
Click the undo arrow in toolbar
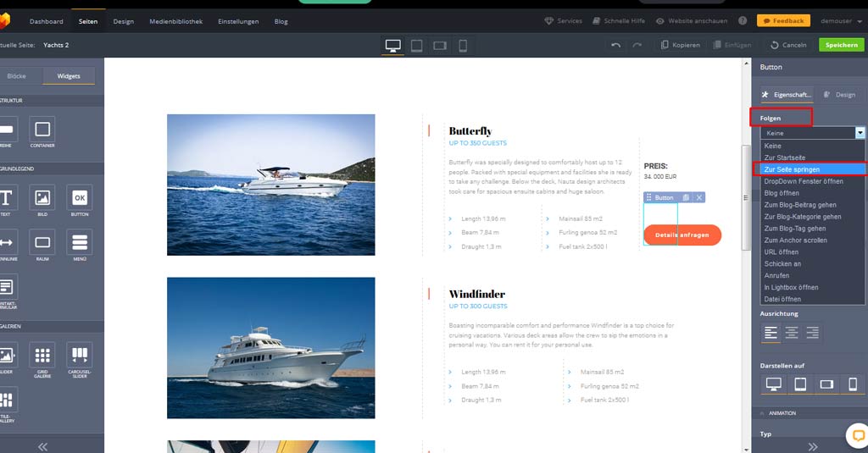616,45
